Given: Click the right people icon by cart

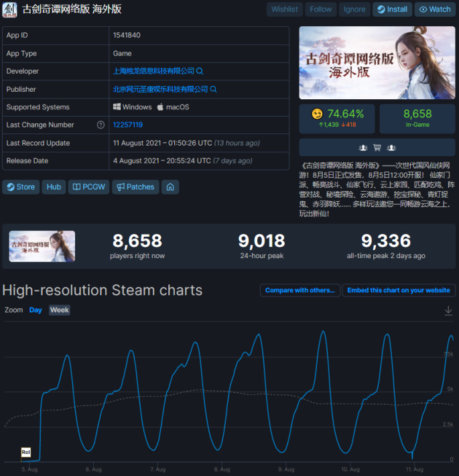Looking at the screenshot, I should coord(391,148).
